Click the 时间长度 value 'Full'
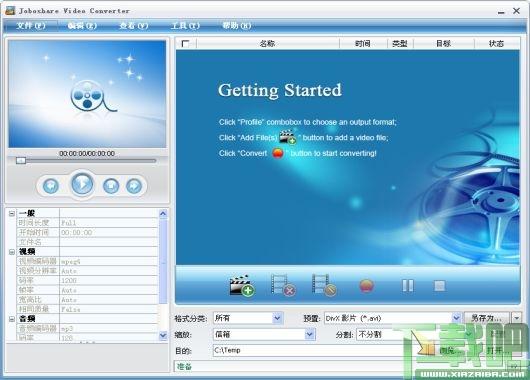Image resolution: width=530 pixels, height=380 pixels. tap(69, 223)
